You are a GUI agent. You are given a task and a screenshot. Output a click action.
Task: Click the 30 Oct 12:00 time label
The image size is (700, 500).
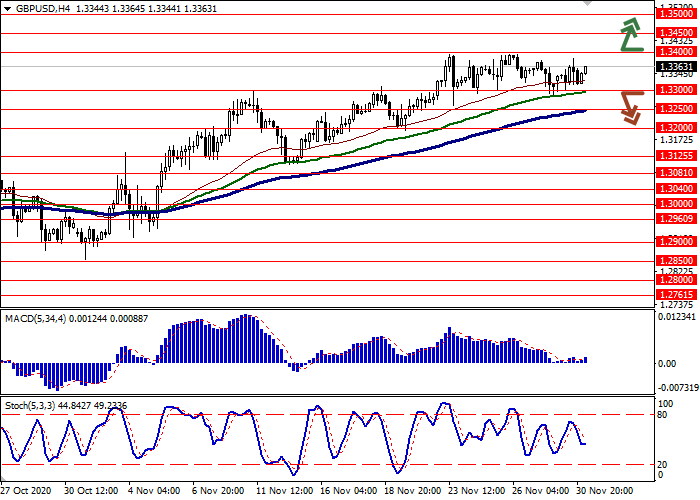91,491
